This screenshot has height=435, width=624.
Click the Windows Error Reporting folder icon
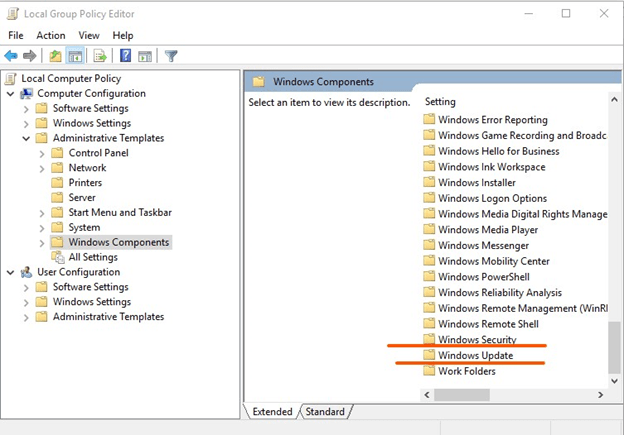pyautogui.click(x=429, y=119)
